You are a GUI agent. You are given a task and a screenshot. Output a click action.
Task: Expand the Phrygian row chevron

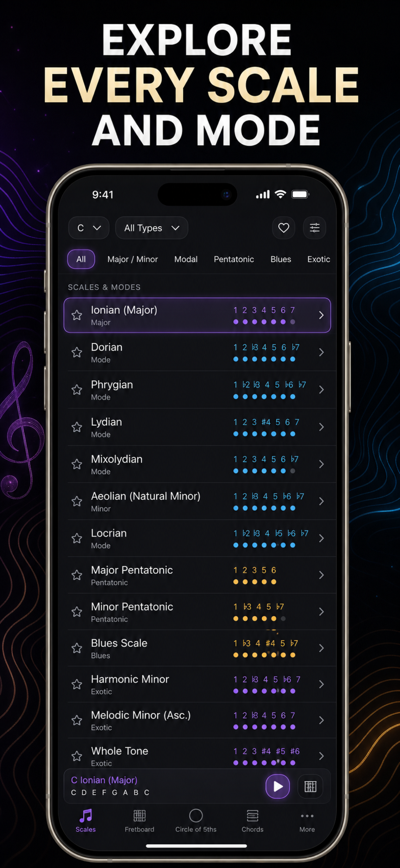[x=321, y=390]
